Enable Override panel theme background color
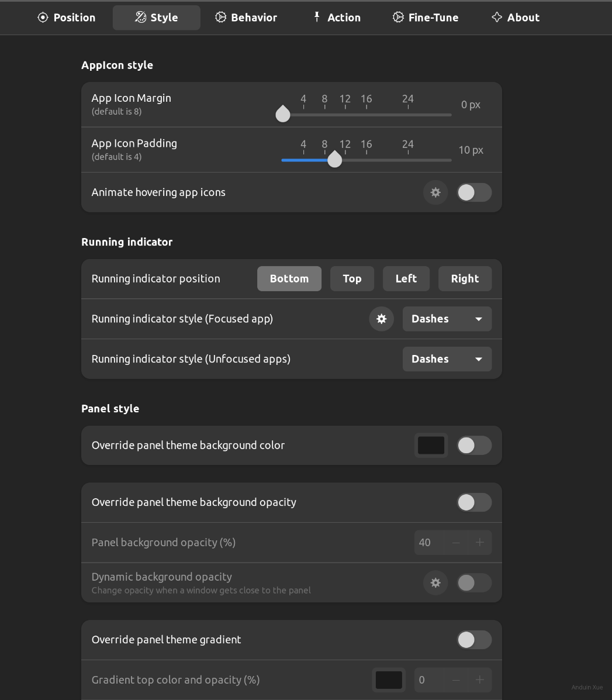The image size is (612, 700). tap(473, 446)
